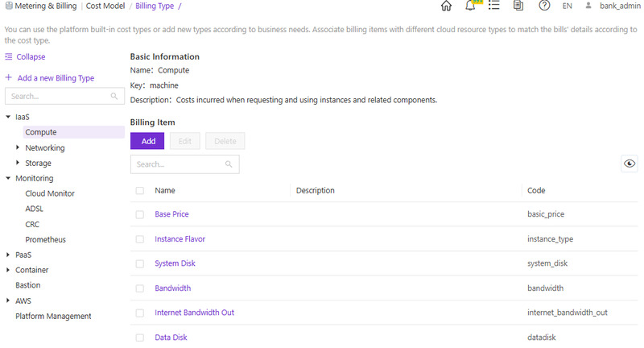Image resolution: width=644 pixels, height=348 pixels.
Task: Click the Collapse sidebar icon
Action: click(x=9, y=56)
